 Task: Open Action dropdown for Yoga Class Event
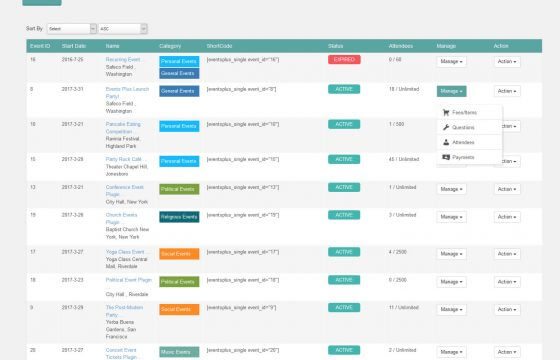507,254
